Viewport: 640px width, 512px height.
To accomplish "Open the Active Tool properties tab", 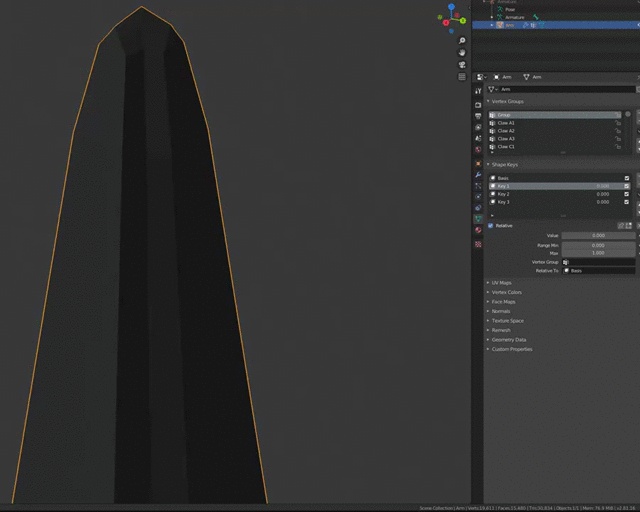I will coord(478,91).
